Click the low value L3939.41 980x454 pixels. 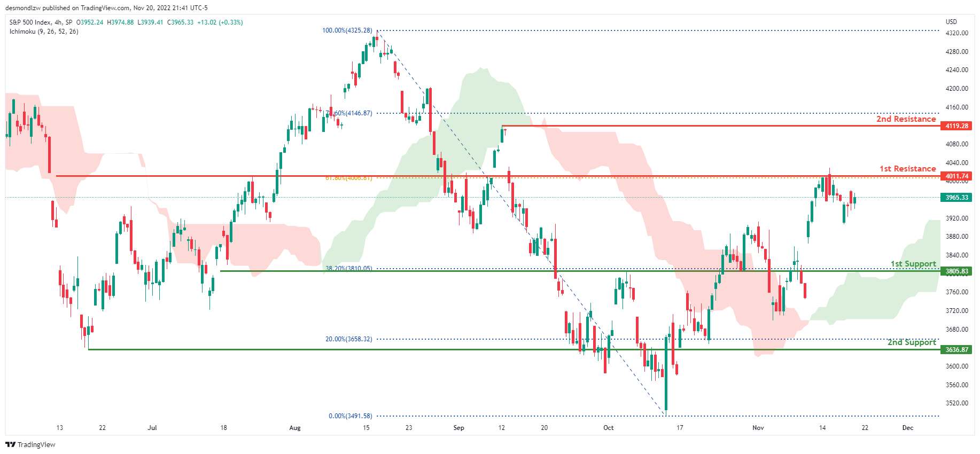[150, 22]
